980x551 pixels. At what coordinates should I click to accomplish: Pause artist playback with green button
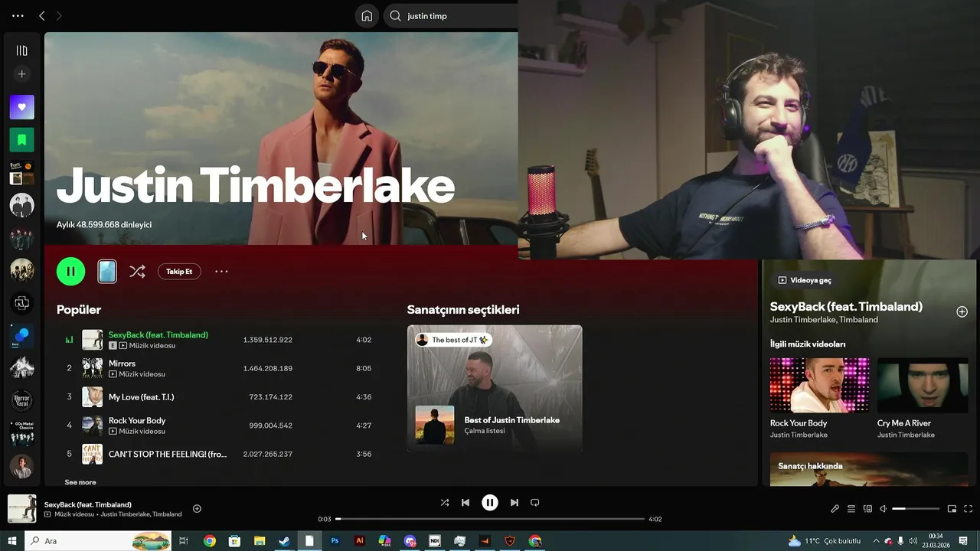pos(70,272)
